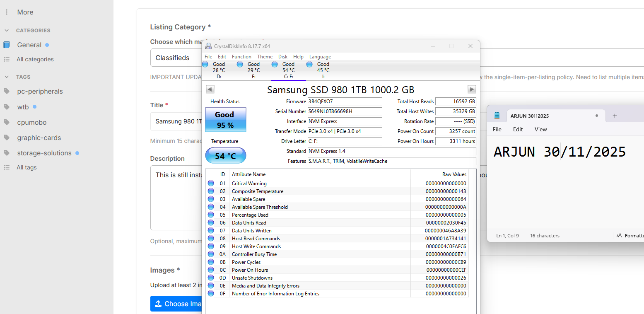Open the Function menu in CrystalDiskInfo
This screenshot has width=644, height=314.
click(241, 57)
